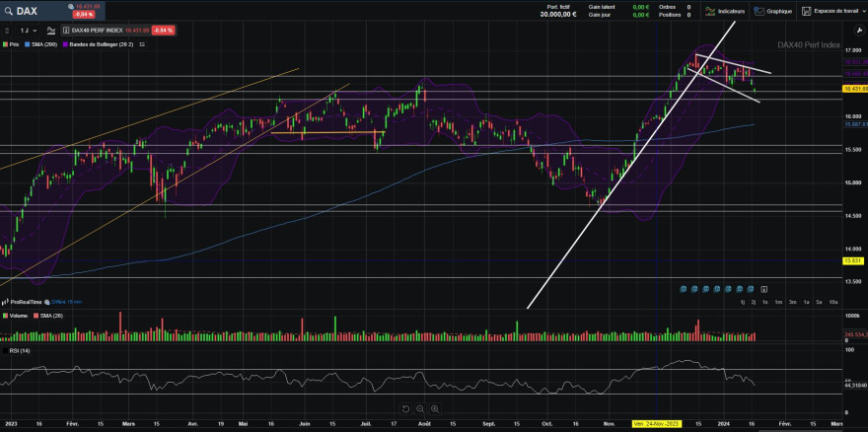This screenshot has width=868, height=432.
Task: Open the indicator list settings icon after Bollinger
Action: (x=143, y=43)
